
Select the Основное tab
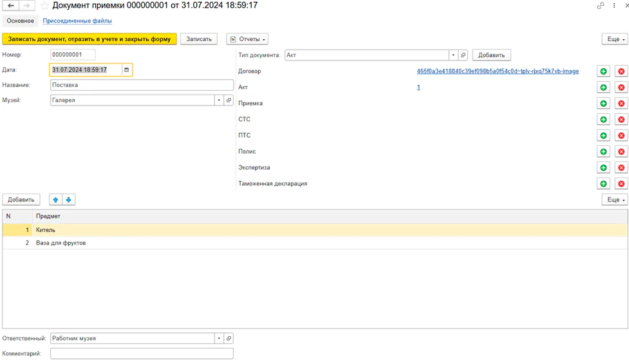pyautogui.click(x=21, y=21)
